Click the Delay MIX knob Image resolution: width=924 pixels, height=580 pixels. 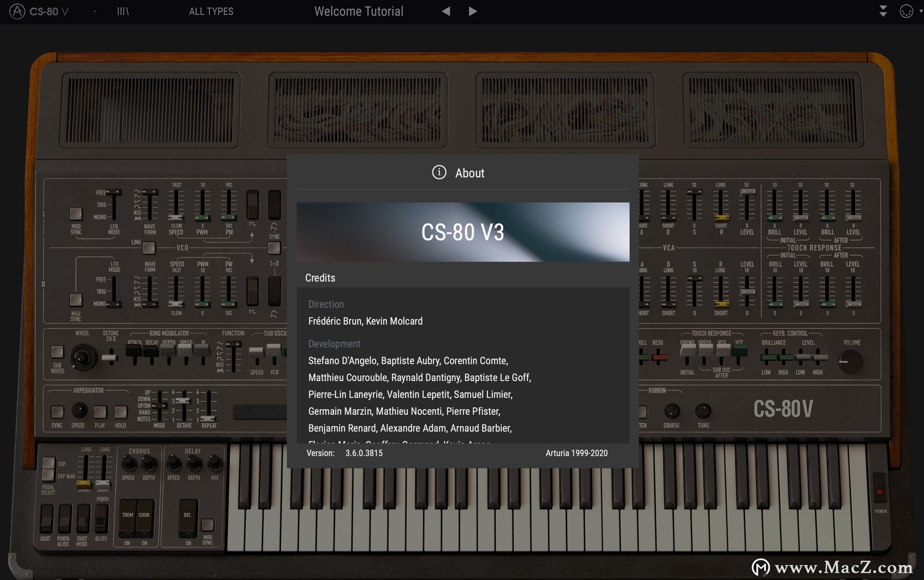coord(215,464)
